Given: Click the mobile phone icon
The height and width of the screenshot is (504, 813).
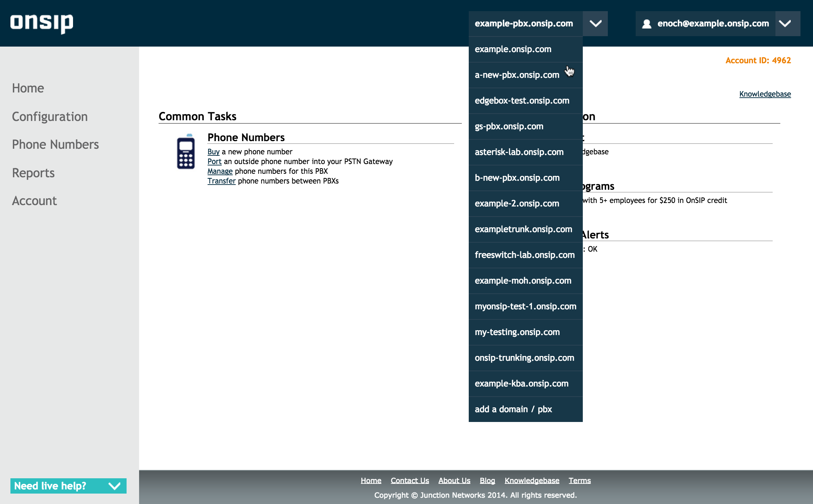Looking at the screenshot, I should [x=186, y=152].
